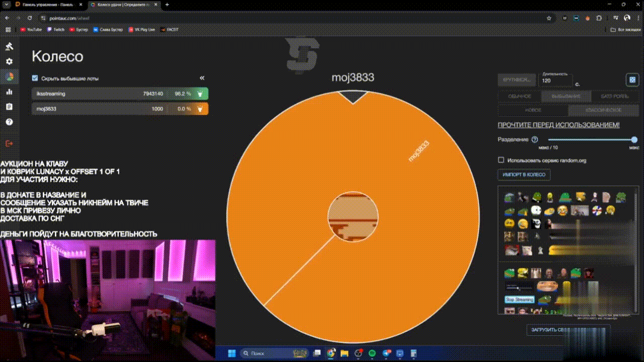Select the 'Обычное' wheel mode tab

click(x=520, y=96)
